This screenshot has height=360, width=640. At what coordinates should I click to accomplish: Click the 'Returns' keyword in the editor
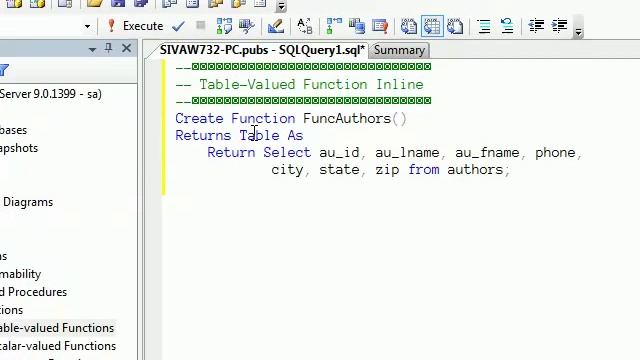203,135
